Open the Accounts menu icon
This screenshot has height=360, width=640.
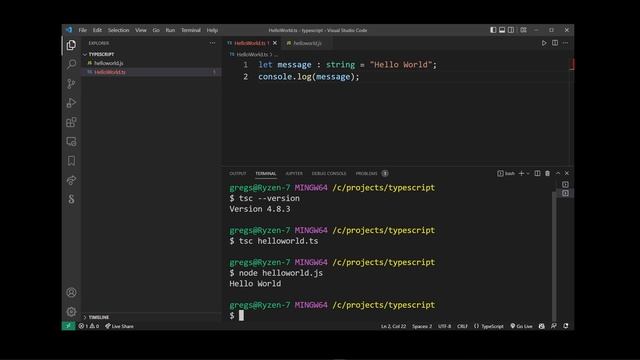pyautogui.click(x=71, y=292)
